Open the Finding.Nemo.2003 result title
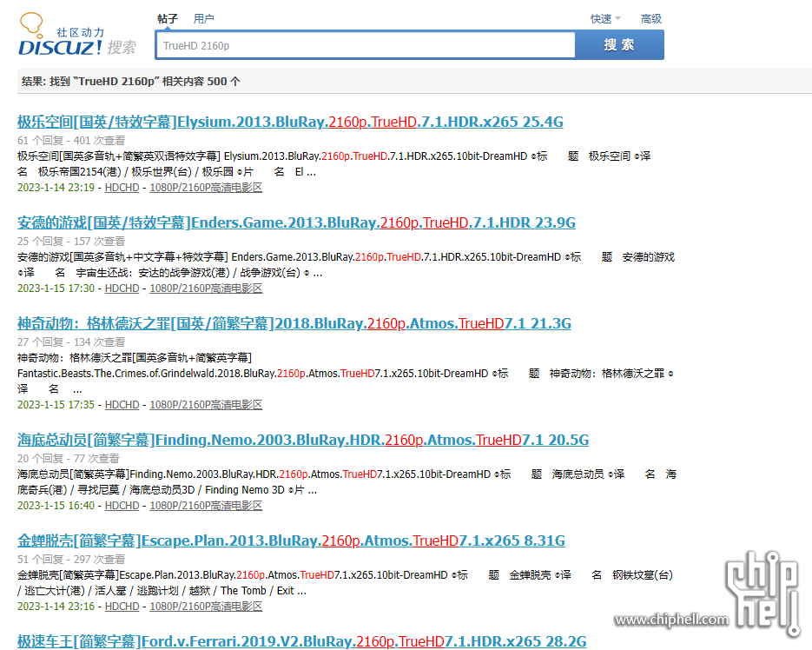Screen dimensions: 812x650 pos(303,440)
